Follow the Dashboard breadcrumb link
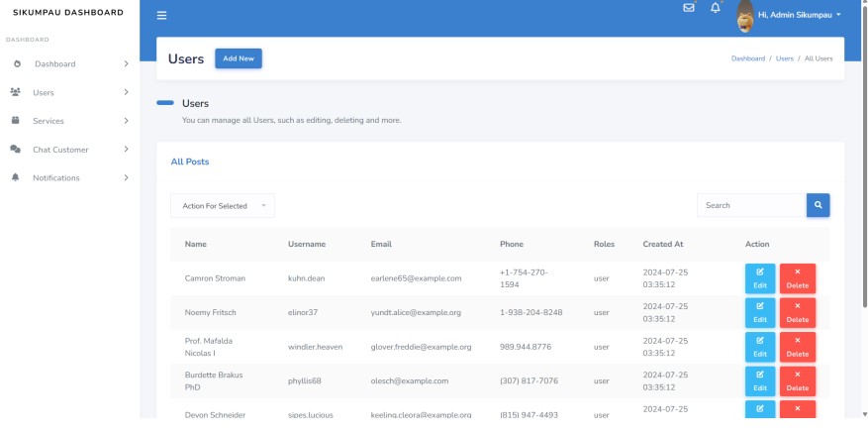This screenshot has width=868, height=433. (748, 58)
